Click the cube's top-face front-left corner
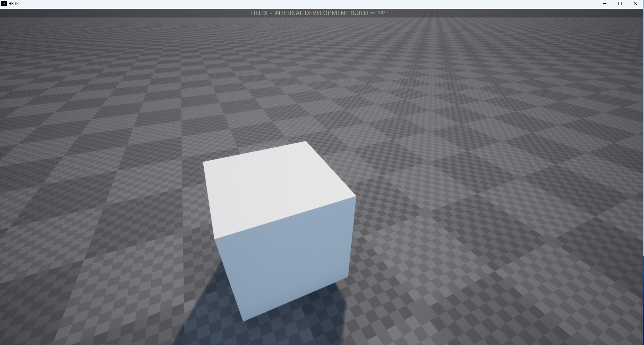This screenshot has width=644, height=345. (214, 239)
